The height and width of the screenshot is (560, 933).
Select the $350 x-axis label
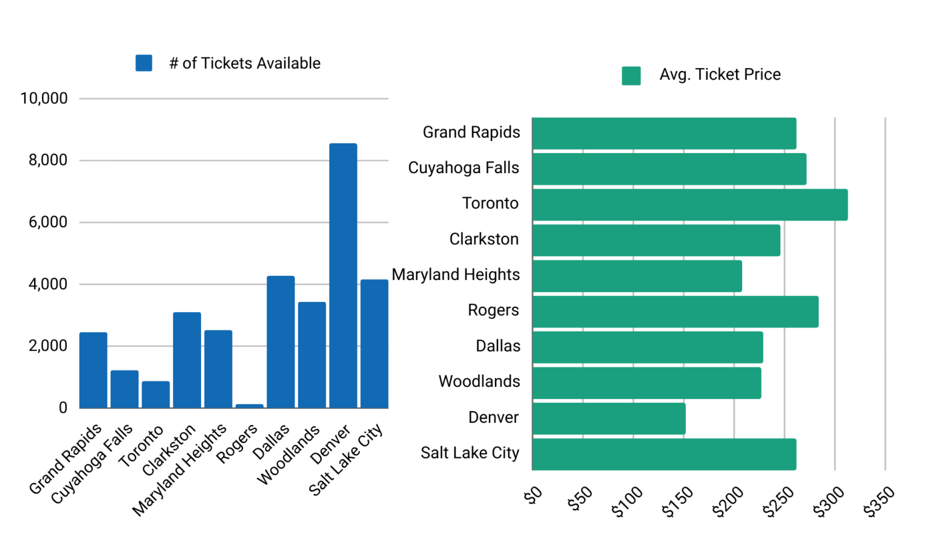[x=878, y=502]
